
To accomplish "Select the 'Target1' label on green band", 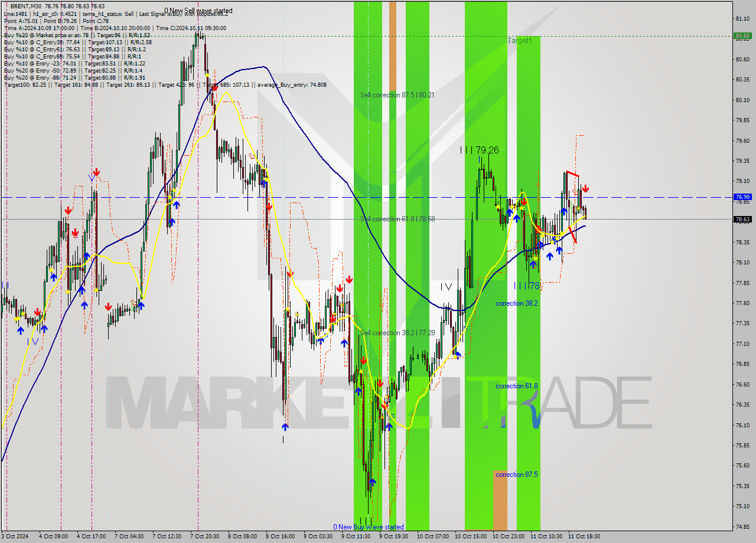I will (520, 41).
